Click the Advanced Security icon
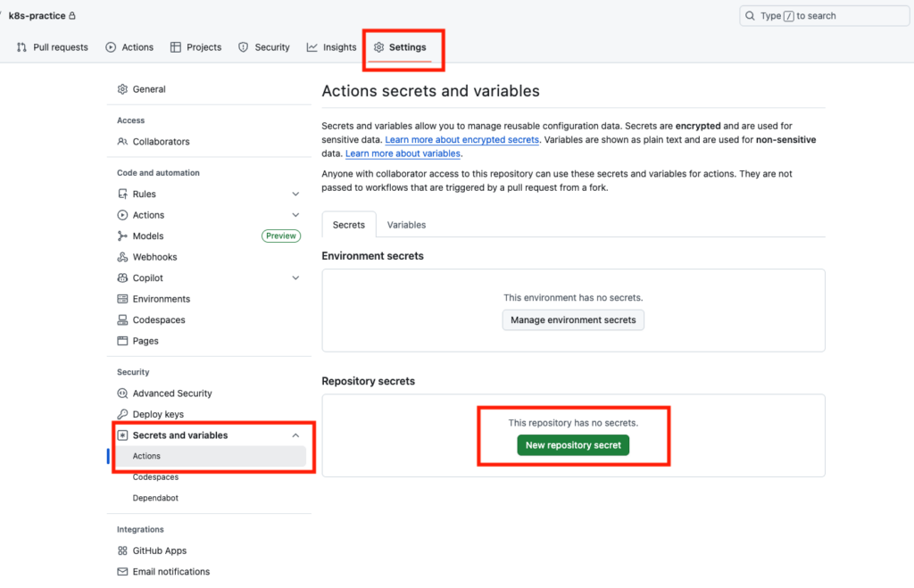Screen dimensions: 914x588 click(123, 393)
